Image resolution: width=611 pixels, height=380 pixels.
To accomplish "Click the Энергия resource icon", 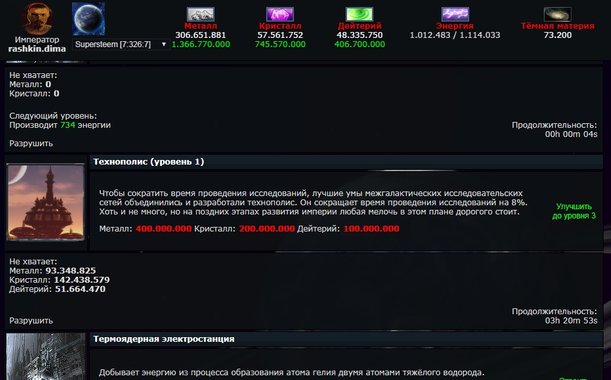I will [x=455, y=14].
